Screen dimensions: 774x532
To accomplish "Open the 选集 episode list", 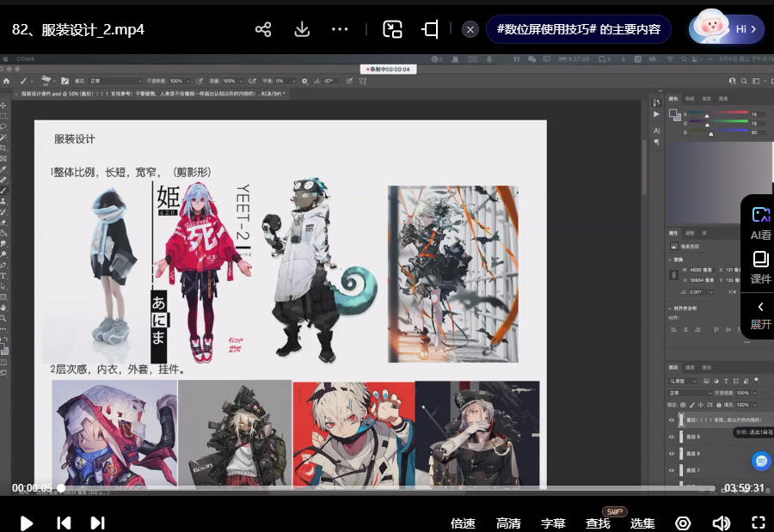I will 642,523.
